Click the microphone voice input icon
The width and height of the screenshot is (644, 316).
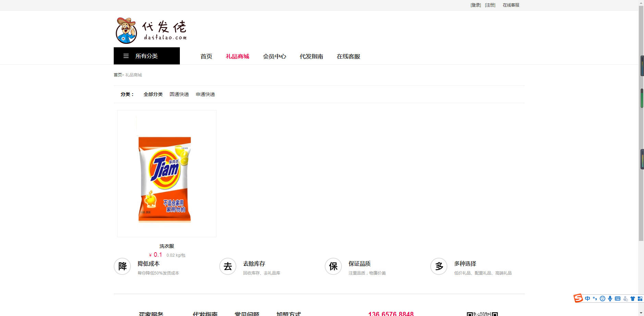[x=610, y=299]
